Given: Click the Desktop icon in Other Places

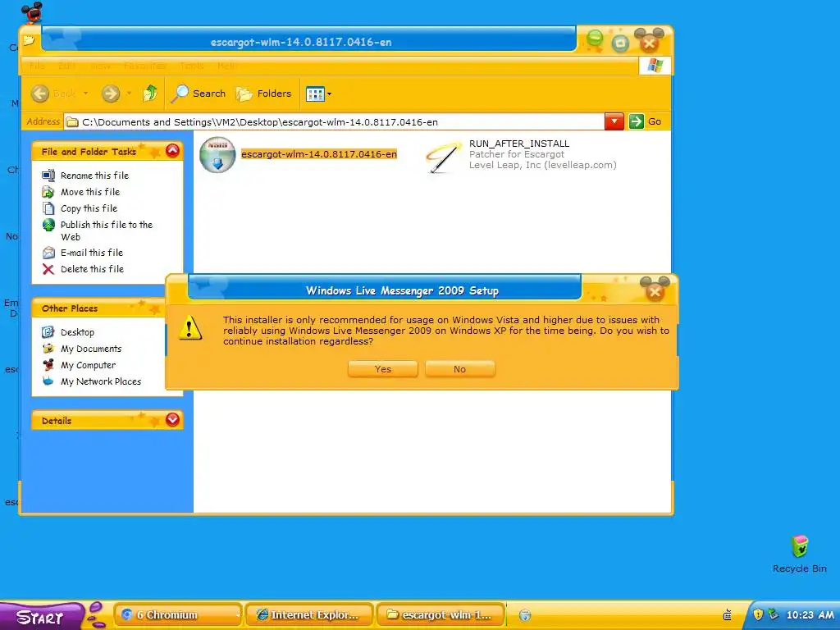Looking at the screenshot, I should 48,332.
